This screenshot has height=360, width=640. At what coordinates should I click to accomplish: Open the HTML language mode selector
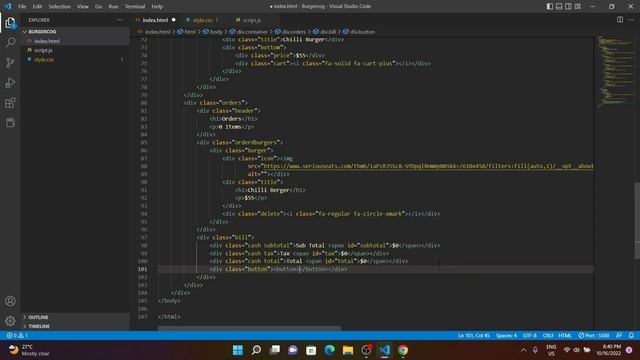click(565, 336)
